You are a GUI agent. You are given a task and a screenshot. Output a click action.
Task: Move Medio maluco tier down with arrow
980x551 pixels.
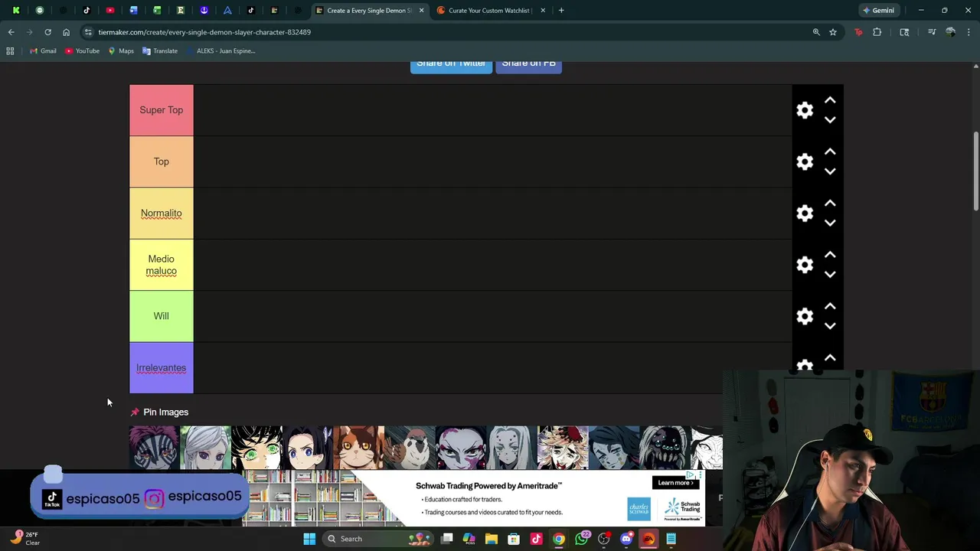pos(830,274)
